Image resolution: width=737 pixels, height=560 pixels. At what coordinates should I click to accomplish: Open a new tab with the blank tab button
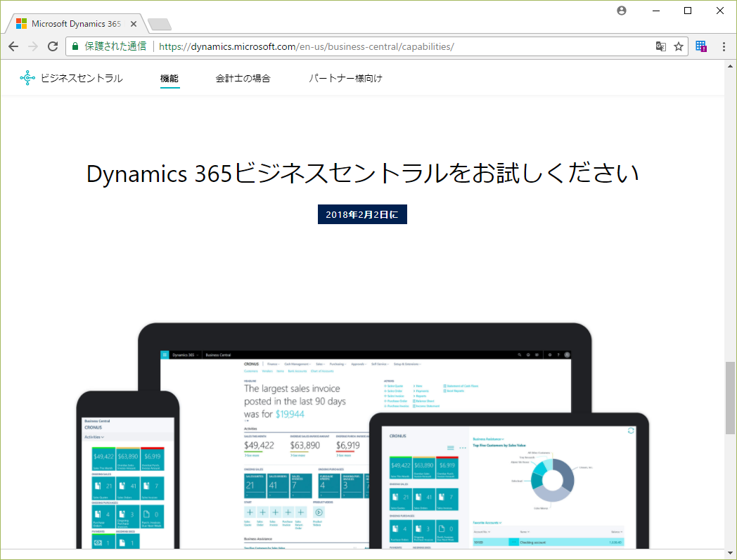click(160, 24)
